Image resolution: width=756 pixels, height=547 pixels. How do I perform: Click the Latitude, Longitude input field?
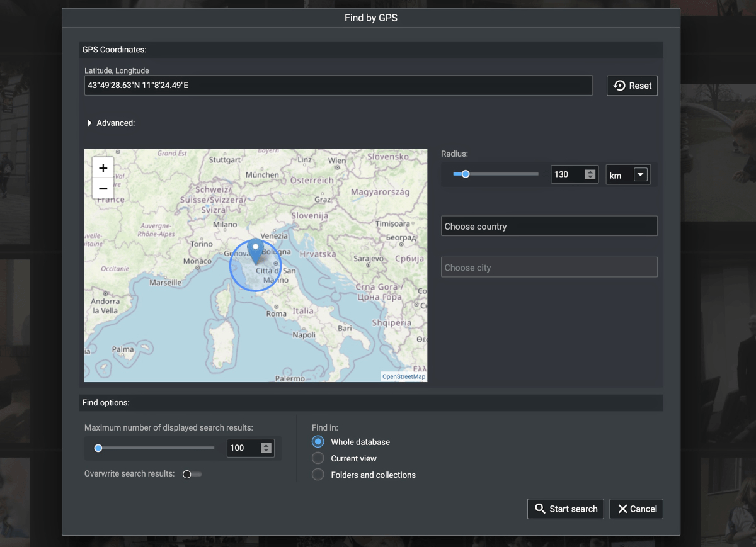click(339, 85)
